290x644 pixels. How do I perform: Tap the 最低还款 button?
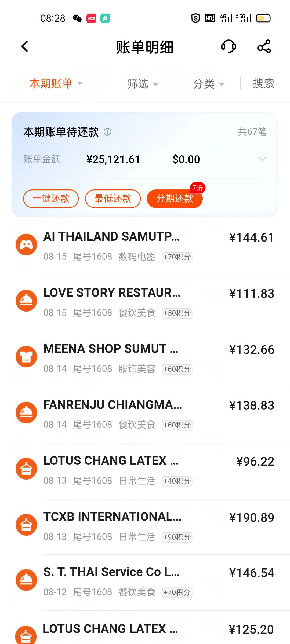tap(113, 199)
